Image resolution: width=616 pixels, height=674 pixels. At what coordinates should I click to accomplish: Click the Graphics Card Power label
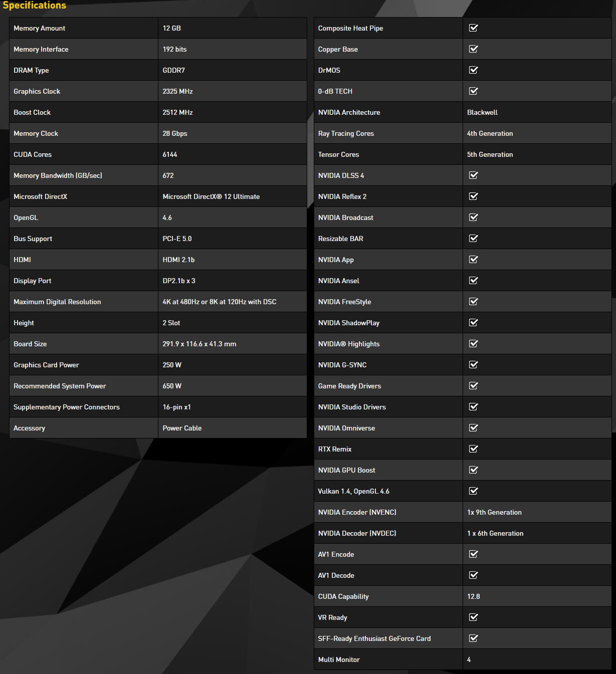46,365
